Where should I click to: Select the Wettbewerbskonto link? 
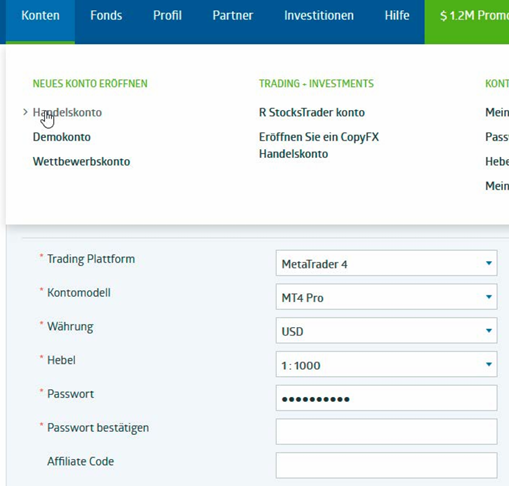[x=81, y=162]
